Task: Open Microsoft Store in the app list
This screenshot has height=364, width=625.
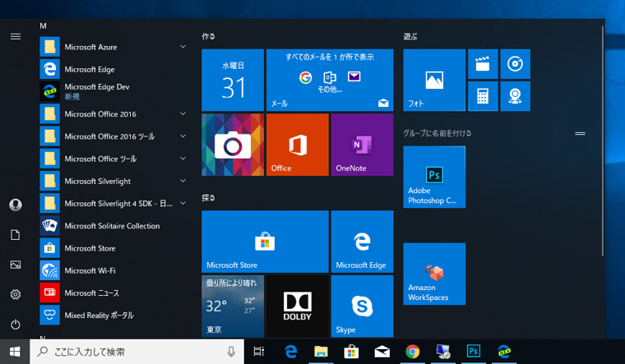Action: 113,248
